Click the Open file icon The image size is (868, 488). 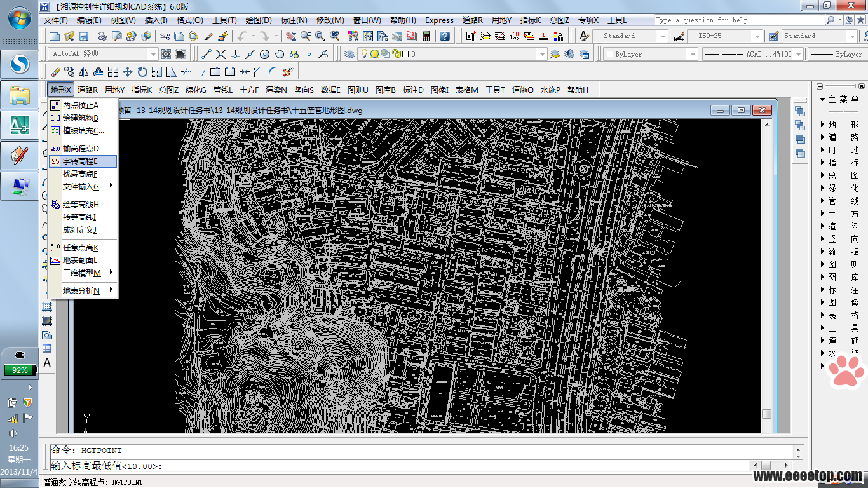(x=70, y=36)
